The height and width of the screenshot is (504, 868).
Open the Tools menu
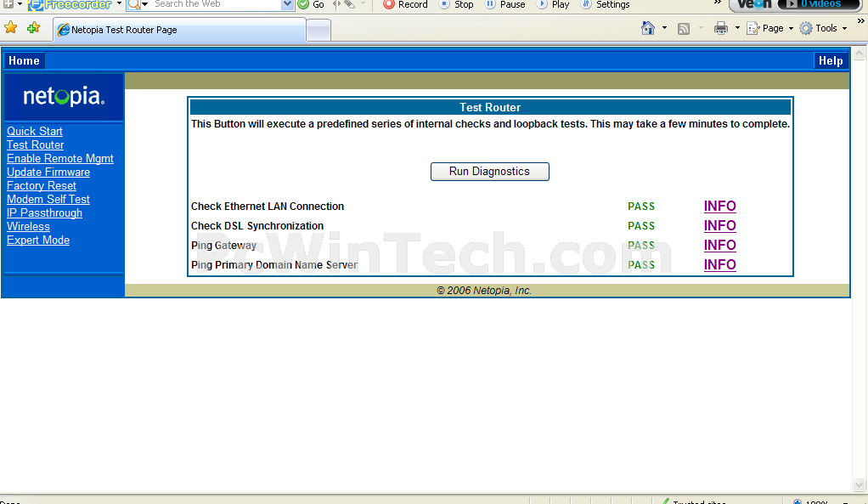(x=823, y=28)
